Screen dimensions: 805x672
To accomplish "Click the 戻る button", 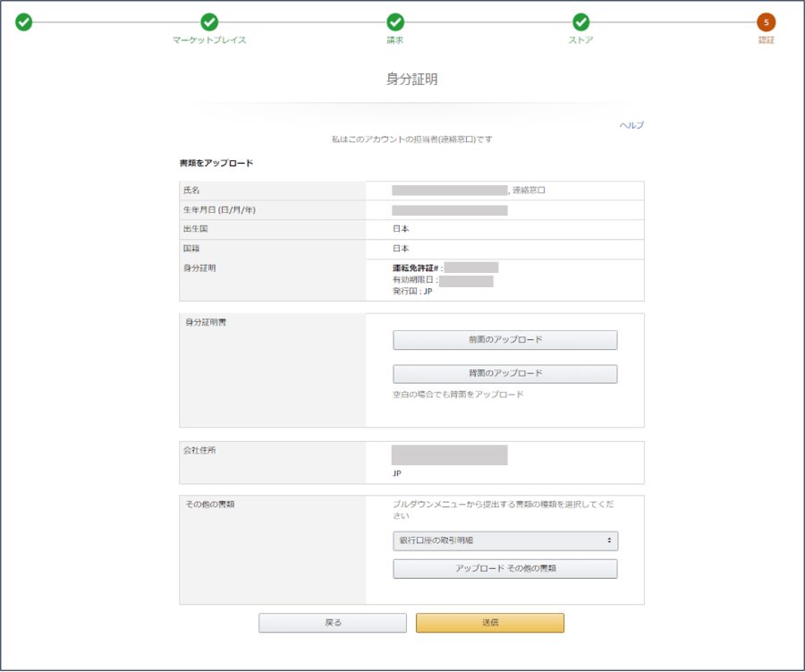I will [333, 623].
